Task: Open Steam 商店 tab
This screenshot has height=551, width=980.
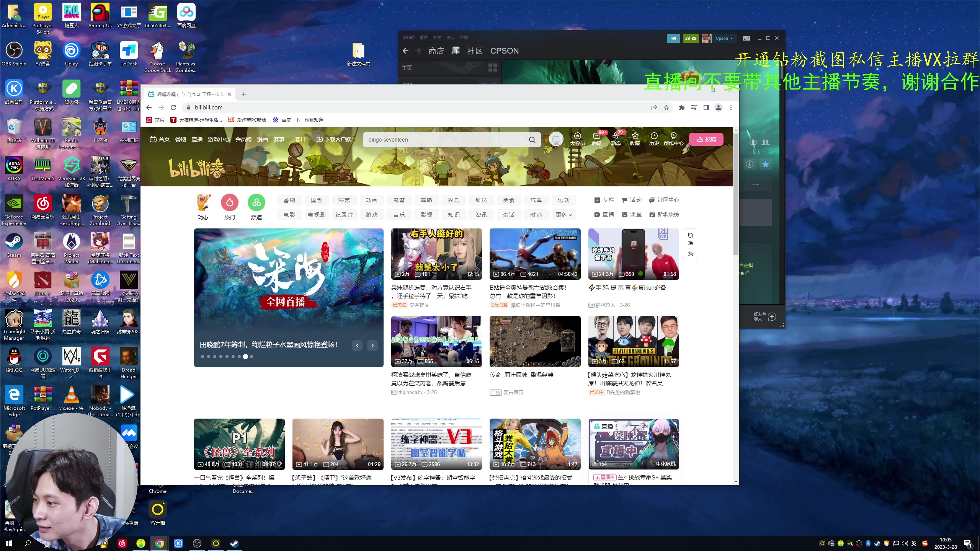Action: click(436, 51)
